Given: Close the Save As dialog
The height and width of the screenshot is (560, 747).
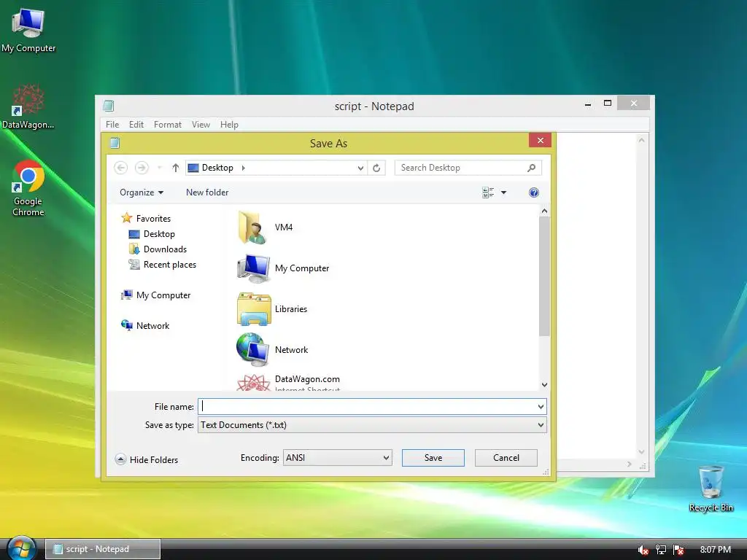Looking at the screenshot, I should (541, 140).
